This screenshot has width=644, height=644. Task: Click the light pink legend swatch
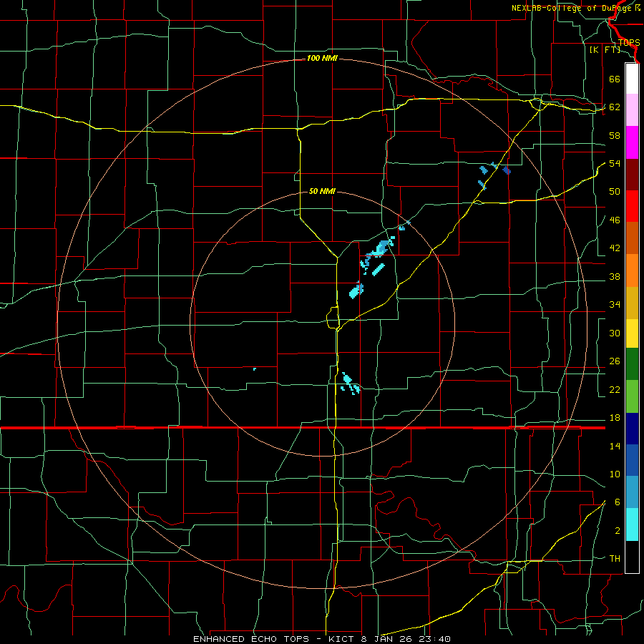[x=632, y=109]
